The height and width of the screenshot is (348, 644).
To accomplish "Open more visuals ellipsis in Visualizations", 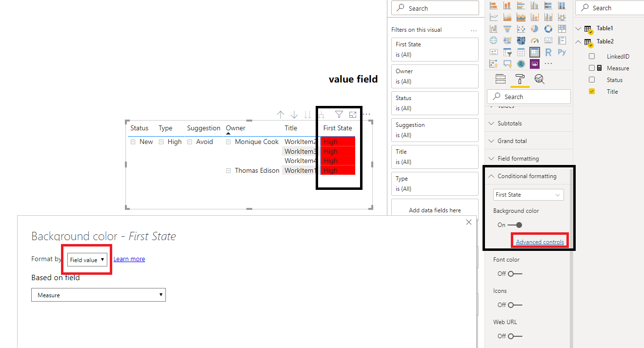I will coord(548,63).
